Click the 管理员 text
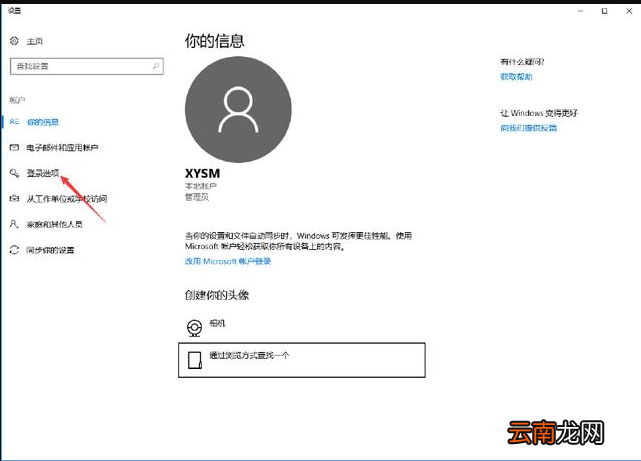 [197, 197]
